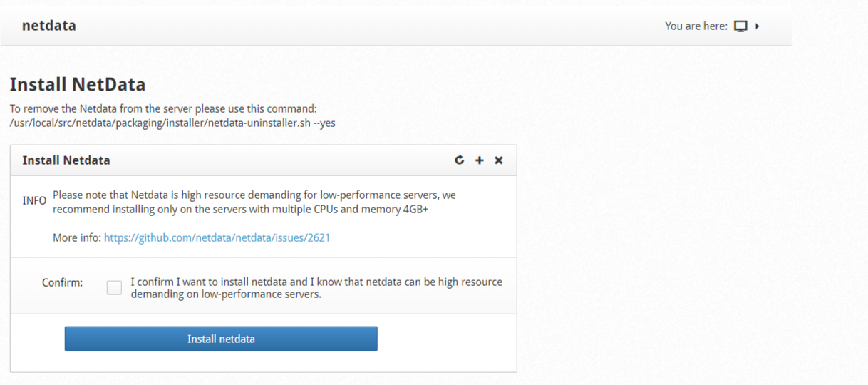Screen dimensions: 868x385
Task: Expand the panel with the plus icon
Action: [479, 160]
